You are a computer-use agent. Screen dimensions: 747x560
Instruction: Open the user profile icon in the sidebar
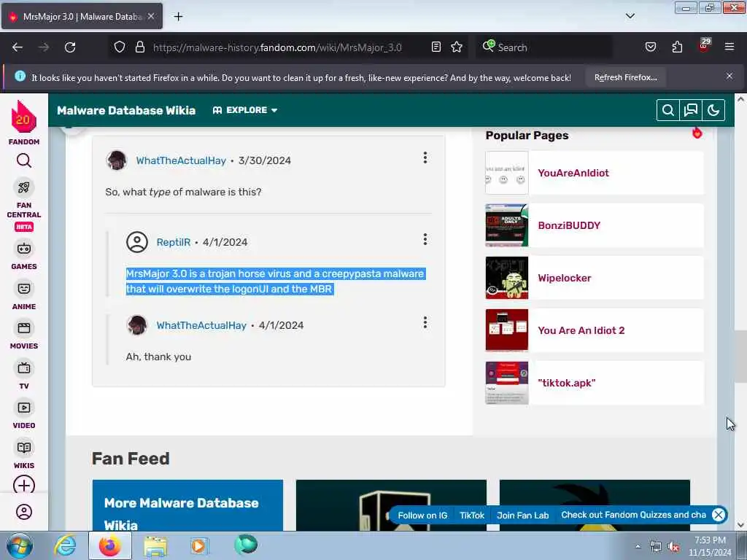tap(24, 512)
